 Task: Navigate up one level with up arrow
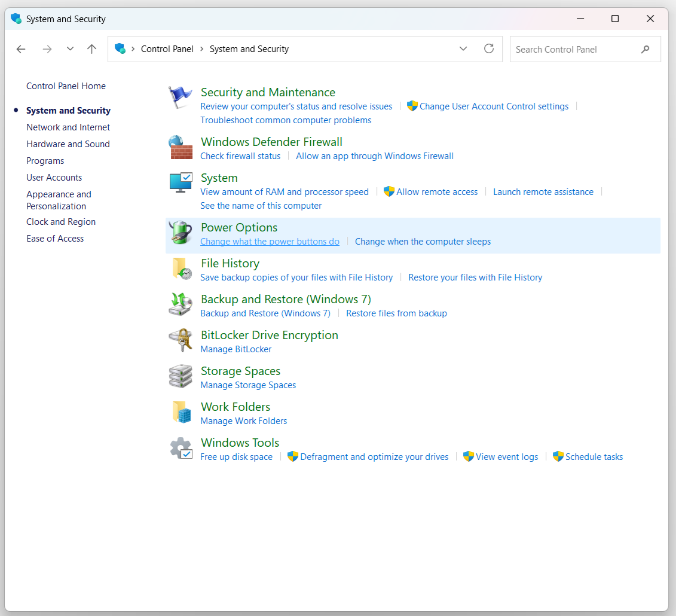pyautogui.click(x=91, y=49)
